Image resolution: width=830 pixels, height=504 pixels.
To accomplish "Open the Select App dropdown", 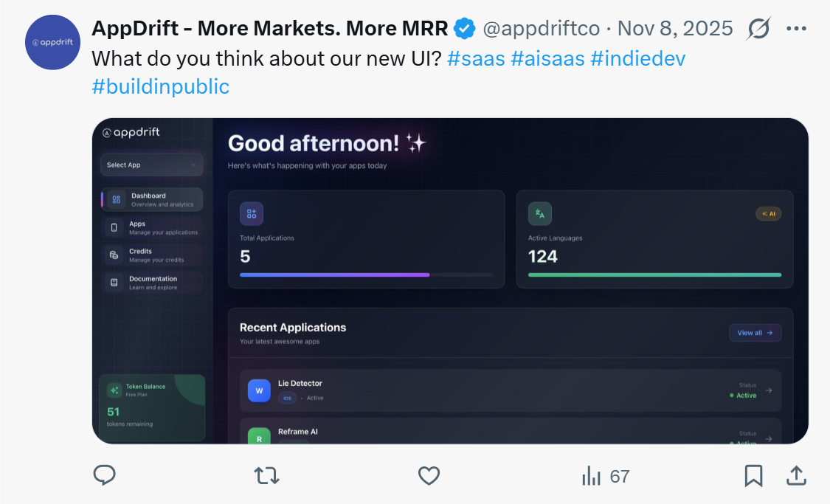I will coord(151,164).
